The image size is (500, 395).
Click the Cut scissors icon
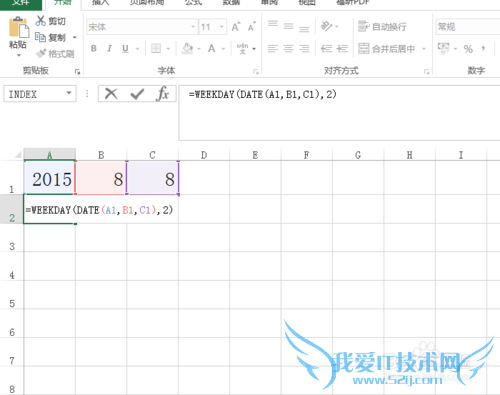40,21
